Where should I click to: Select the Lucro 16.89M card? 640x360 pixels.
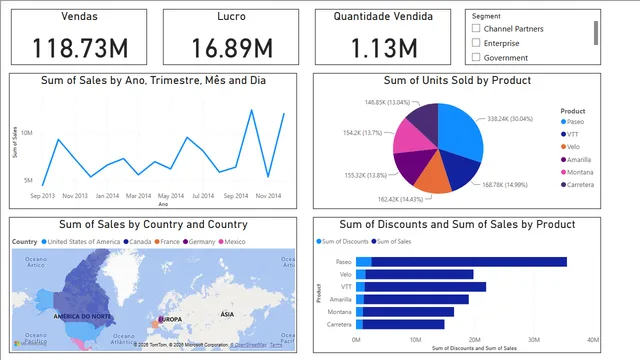click(231, 37)
